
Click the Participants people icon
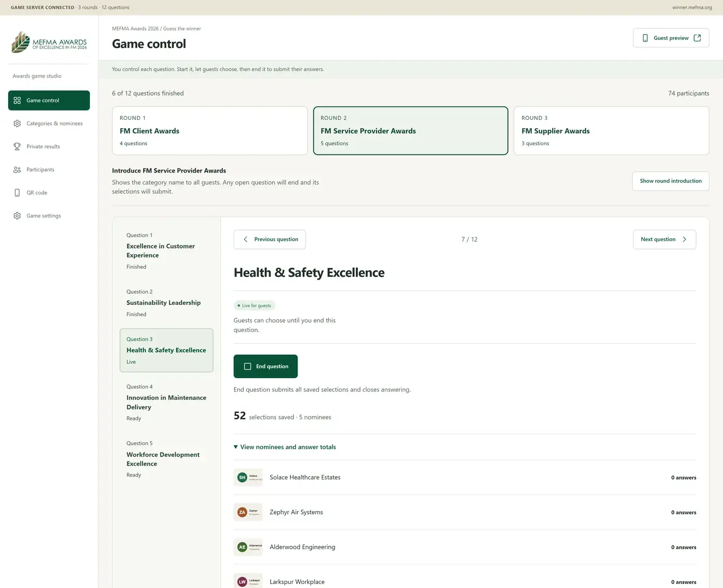pyautogui.click(x=17, y=169)
